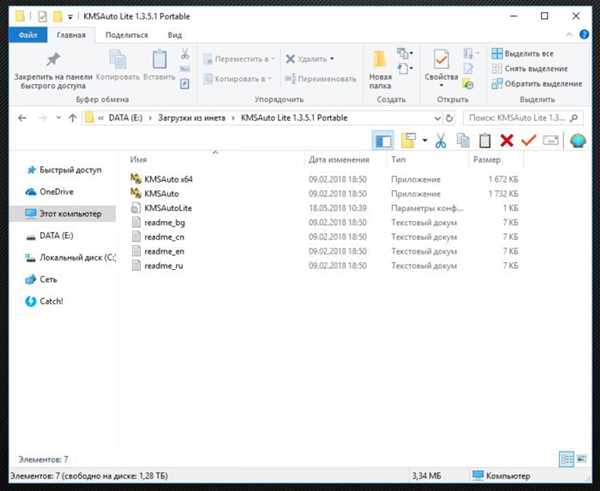This screenshot has height=491, width=600.
Task: Go back with left arrow
Action: [x=22, y=118]
